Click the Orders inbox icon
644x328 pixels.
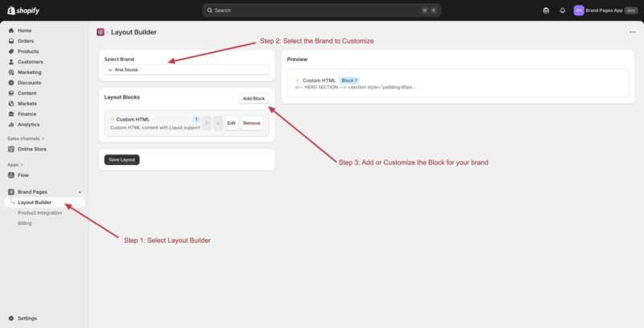[x=11, y=41]
